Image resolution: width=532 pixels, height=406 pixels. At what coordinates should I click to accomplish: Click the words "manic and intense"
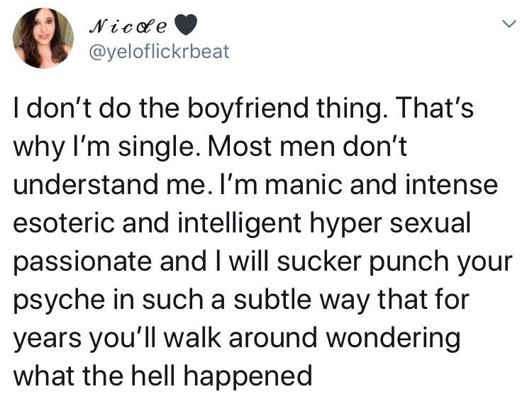tap(382, 184)
